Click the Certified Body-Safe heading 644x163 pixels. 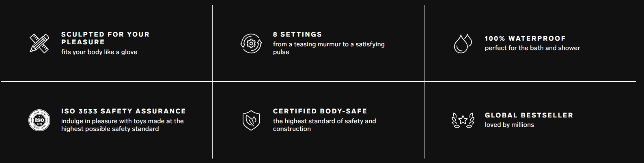tap(320, 111)
